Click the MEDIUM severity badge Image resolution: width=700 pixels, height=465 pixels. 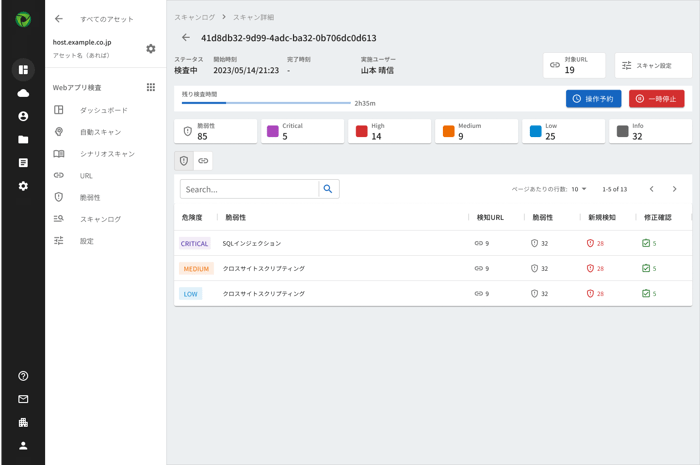coord(196,269)
